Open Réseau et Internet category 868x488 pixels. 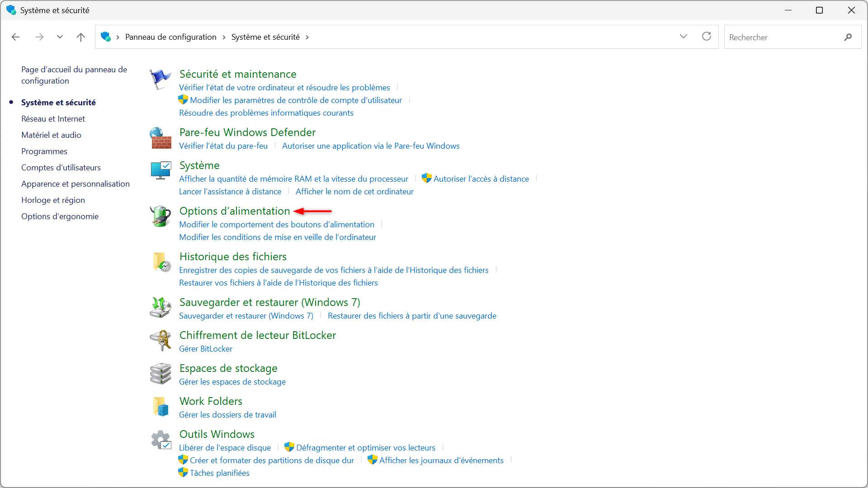click(53, 119)
